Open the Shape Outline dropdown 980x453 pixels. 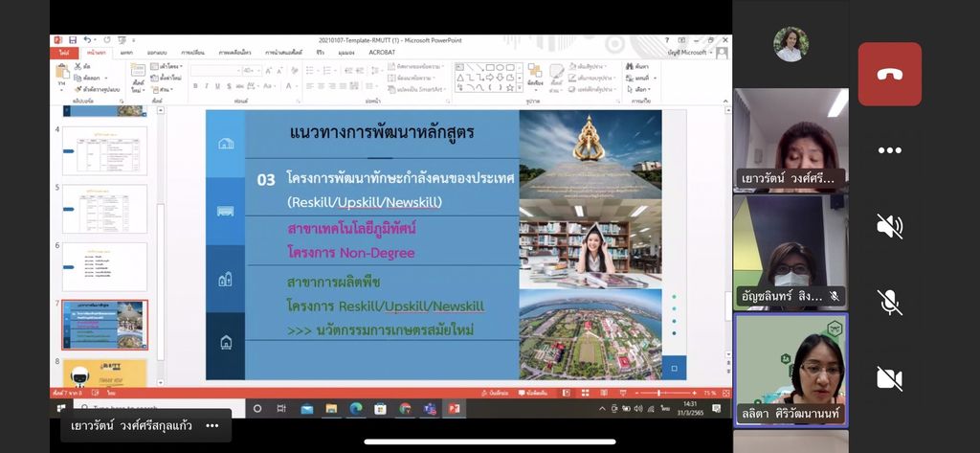pos(592,78)
